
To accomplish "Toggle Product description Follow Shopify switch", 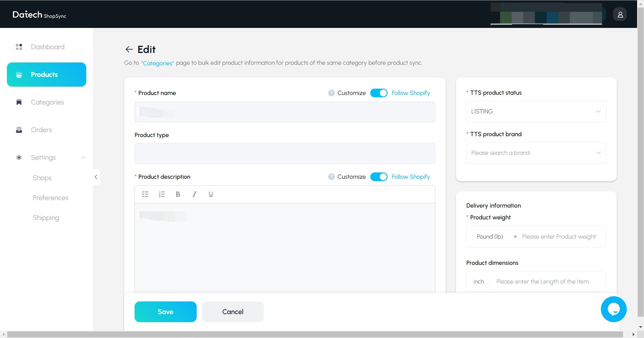I will (379, 177).
